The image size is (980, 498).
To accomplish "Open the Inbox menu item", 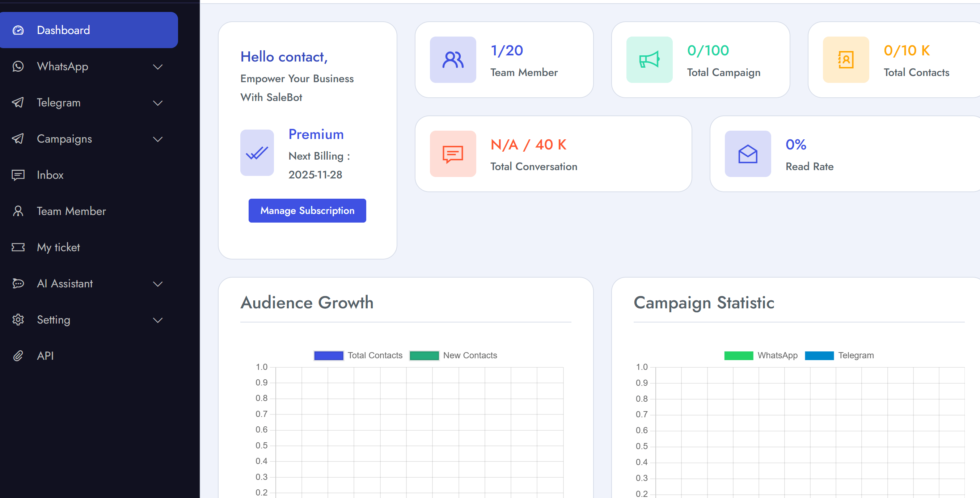I will pyautogui.click(x=50, y=175).
